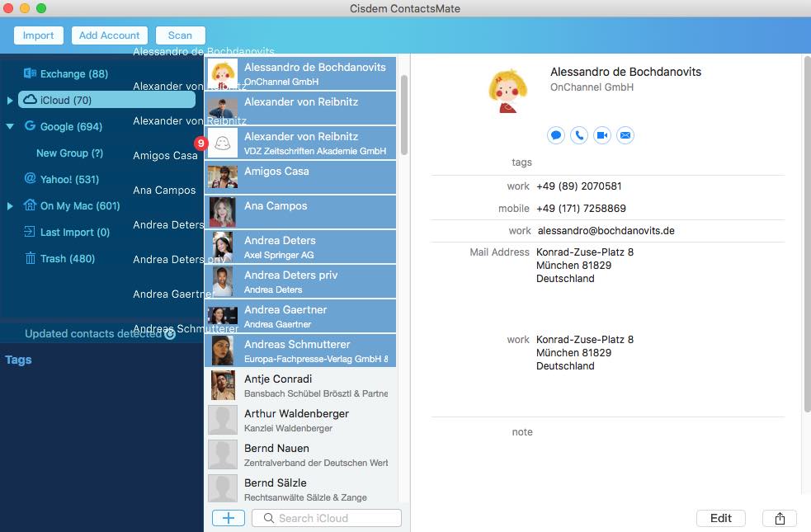Click Updated contacts detected notice
This screenshot has height=532, width=811.
click(x=93, y=333)
